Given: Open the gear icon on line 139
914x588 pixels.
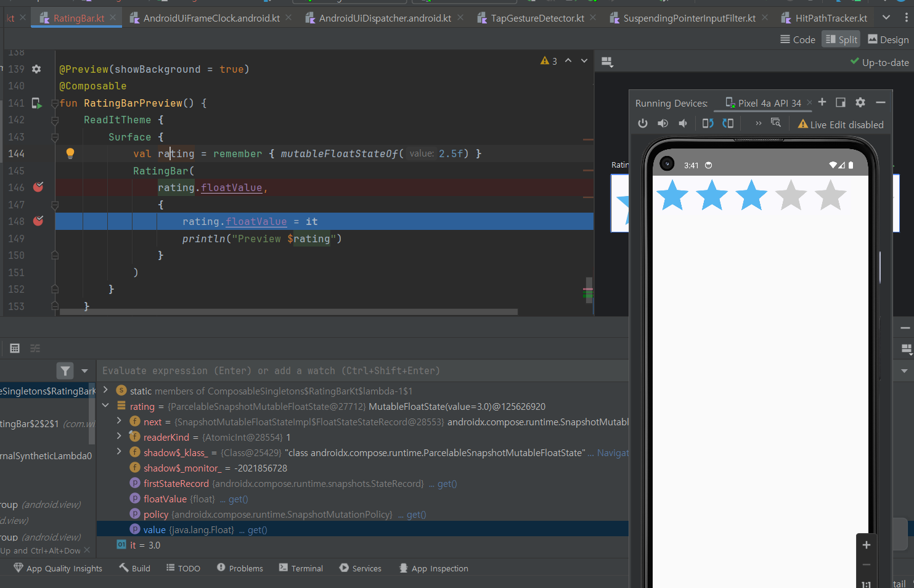Looking at the screenshot, I should click(36, 69).
